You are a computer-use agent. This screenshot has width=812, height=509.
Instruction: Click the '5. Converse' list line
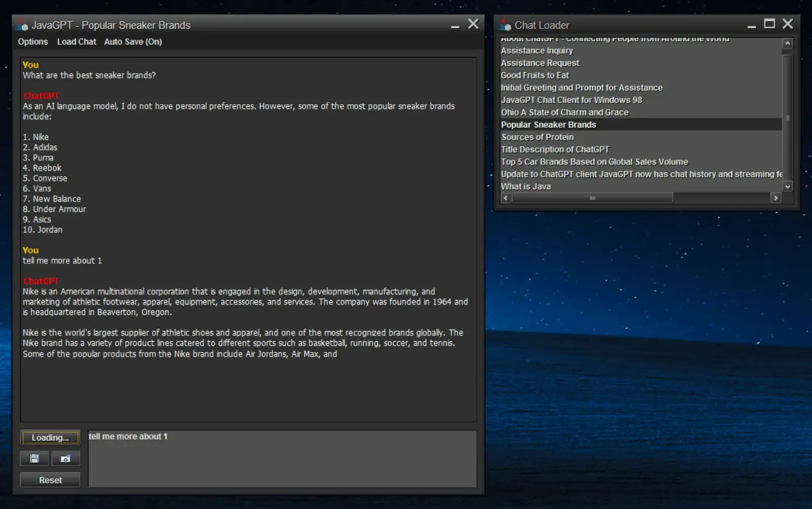(x=45, y=178)
